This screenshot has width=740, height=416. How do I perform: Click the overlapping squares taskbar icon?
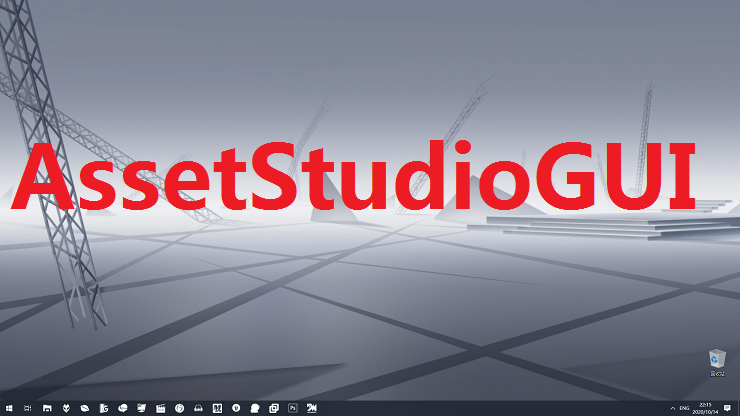(x=274, y=408)
